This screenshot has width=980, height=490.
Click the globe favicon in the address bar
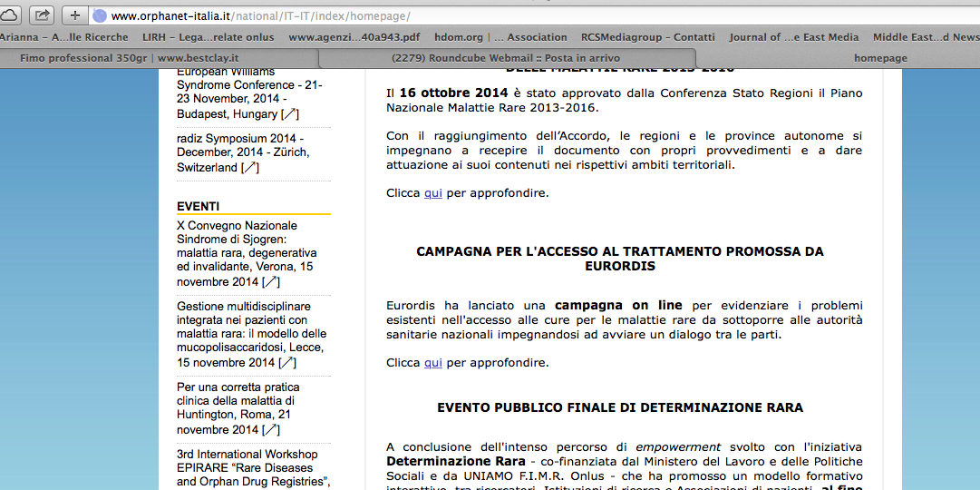100,15
